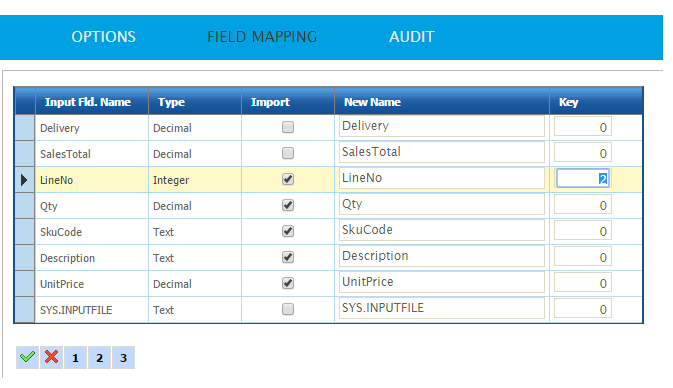Screen dimensions: 673x388
Task: Click the New Name field for SkuCode
Action: tap(442, 230)
